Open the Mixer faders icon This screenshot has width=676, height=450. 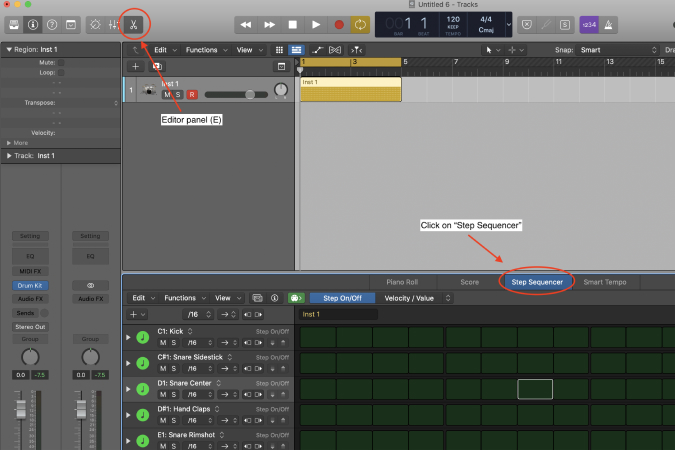tap(114, 25)
